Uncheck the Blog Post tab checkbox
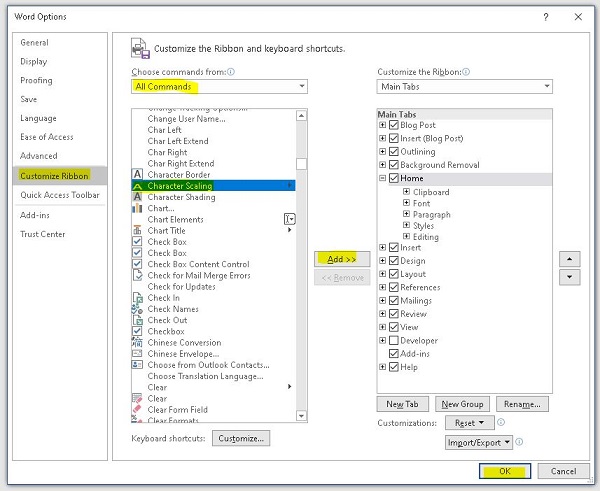The image size is (600, 491). point(394,125)
